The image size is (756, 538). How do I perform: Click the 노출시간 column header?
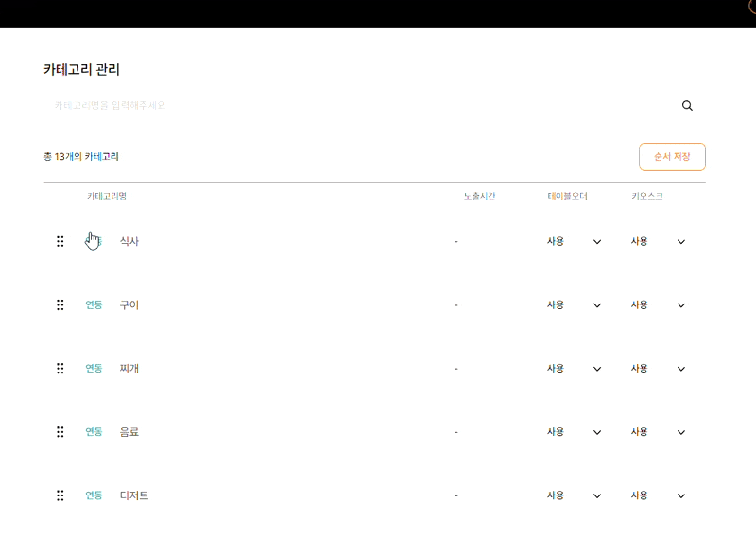tap(479, 196)
